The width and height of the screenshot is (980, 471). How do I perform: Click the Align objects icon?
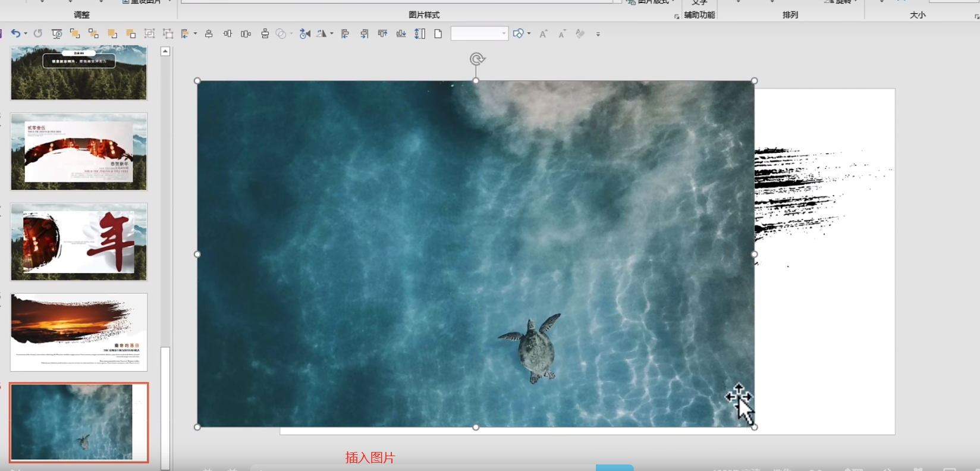coord(185,34)
